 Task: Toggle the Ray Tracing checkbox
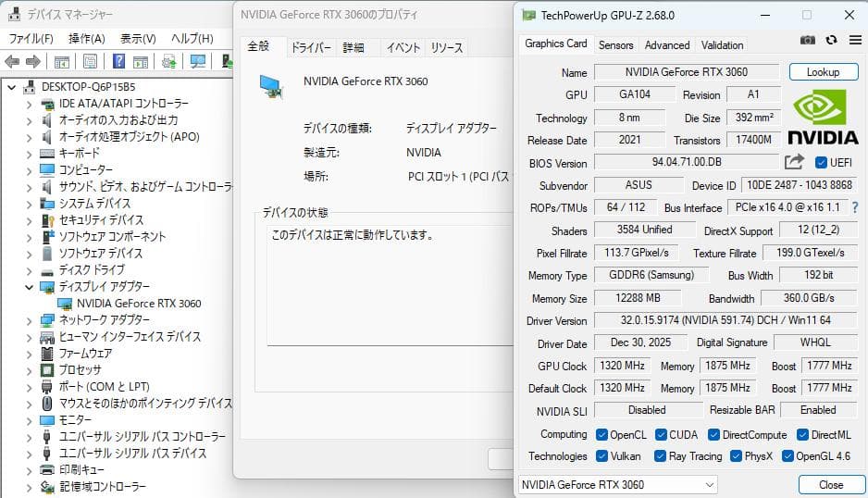660,456
